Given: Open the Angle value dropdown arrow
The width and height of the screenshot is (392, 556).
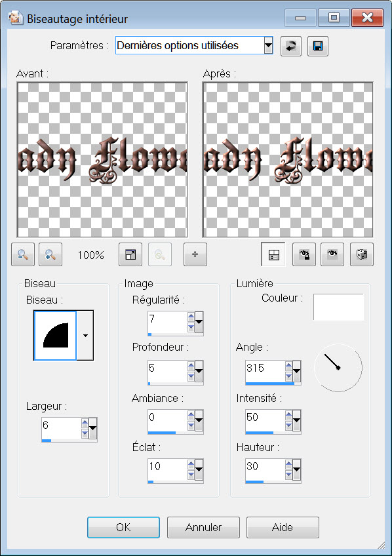Looking at the screenshot, I should click(296, 371).
